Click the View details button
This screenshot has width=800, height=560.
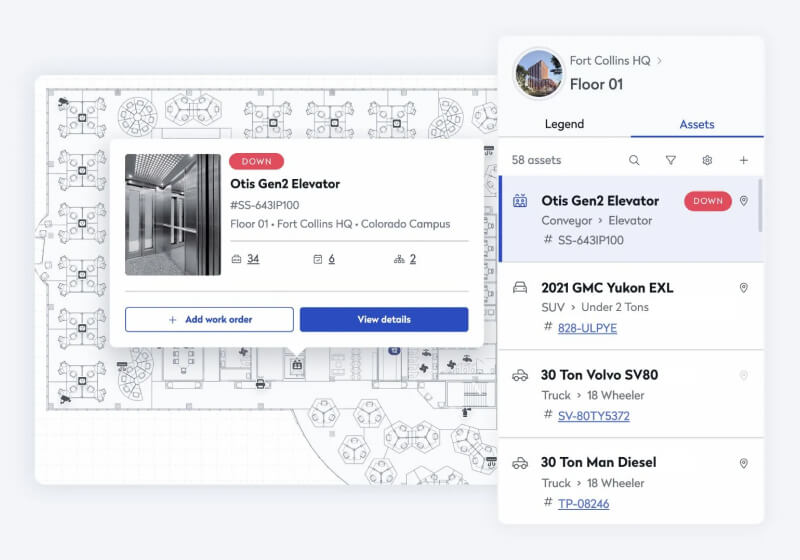coord(384,319)
